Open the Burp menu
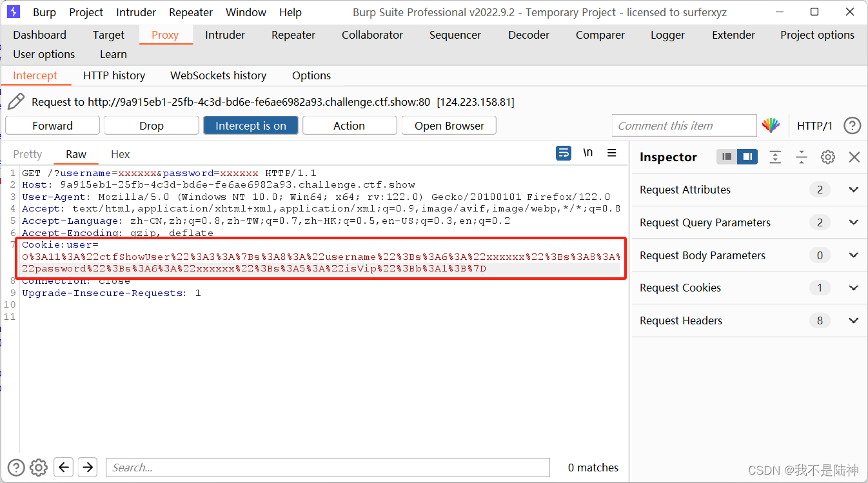Screen dimensions: 868x483 pos(44,12)
